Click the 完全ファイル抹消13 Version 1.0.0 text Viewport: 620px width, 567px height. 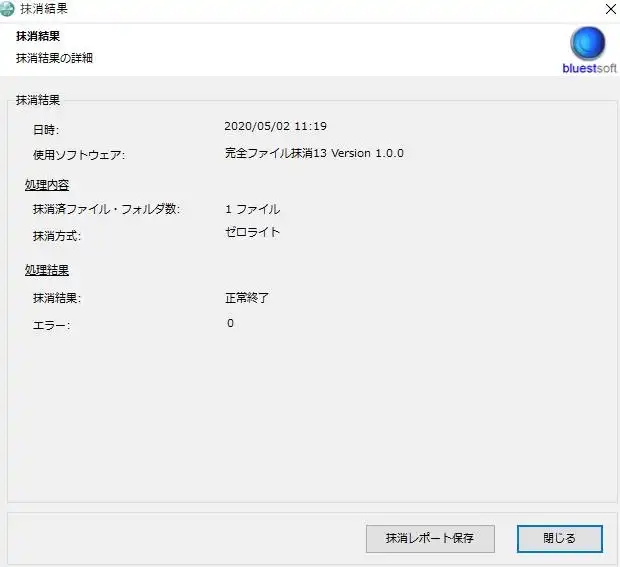tap(314, 153)
